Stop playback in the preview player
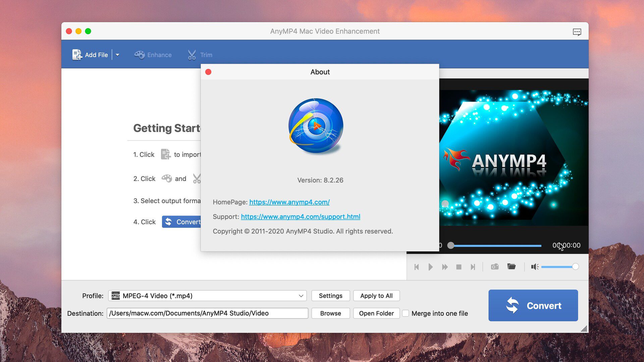Image resolution: width=644 pixels, height=362 pixels. (459, 267)
